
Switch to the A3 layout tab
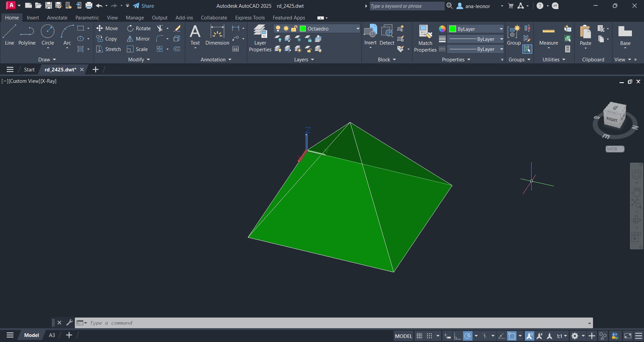pos(52,335)
